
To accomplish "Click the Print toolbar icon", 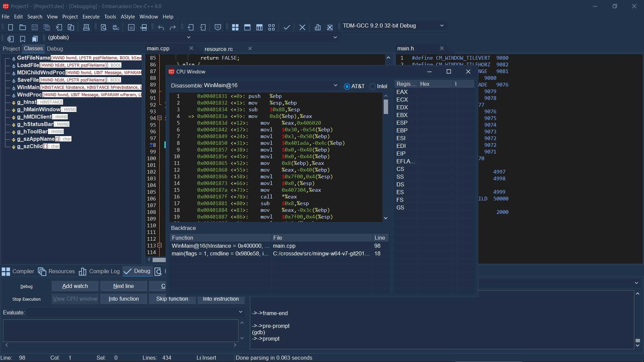I will [x=86, y=27].
